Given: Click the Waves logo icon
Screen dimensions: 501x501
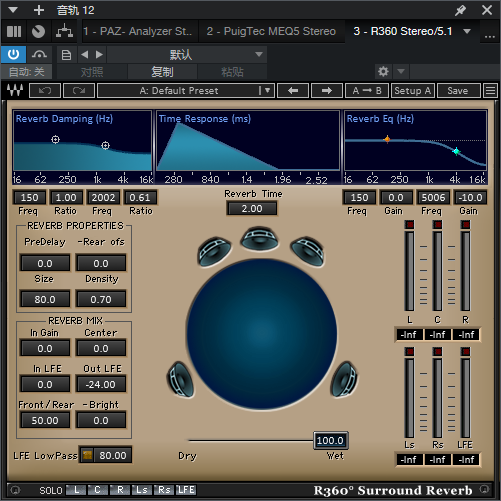Looking at the screenshot, I should click(x=15, y=90).
